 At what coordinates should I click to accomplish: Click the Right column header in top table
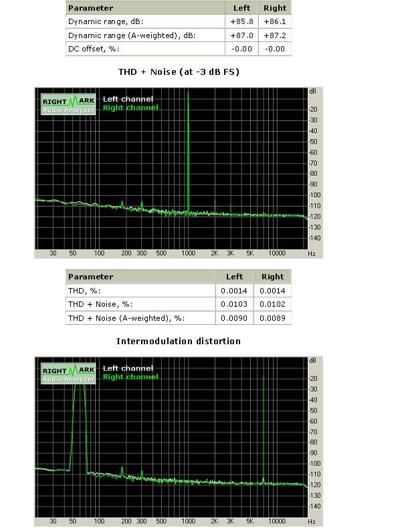click(x=275, y=8)
